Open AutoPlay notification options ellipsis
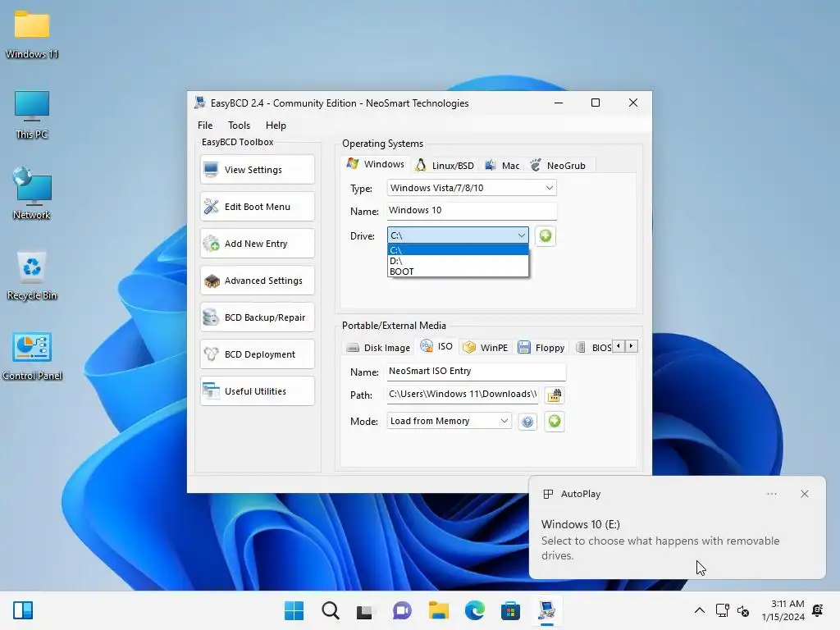The image size is (840, 630). point(772,494)
